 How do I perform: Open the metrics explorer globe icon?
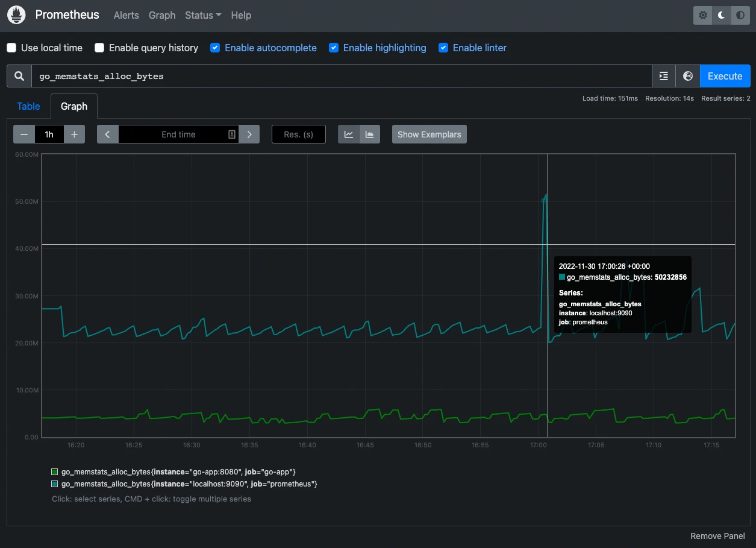(x=688, y=77)
